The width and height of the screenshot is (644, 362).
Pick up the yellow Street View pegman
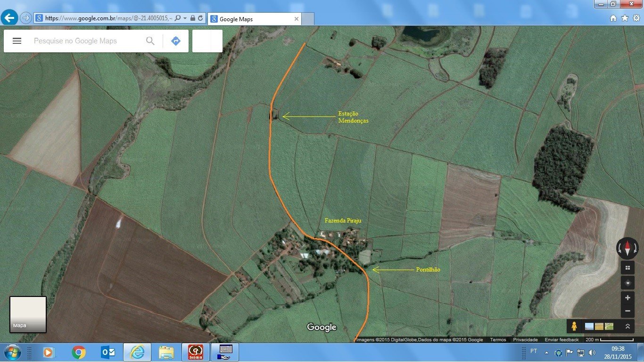coord(574,326)
